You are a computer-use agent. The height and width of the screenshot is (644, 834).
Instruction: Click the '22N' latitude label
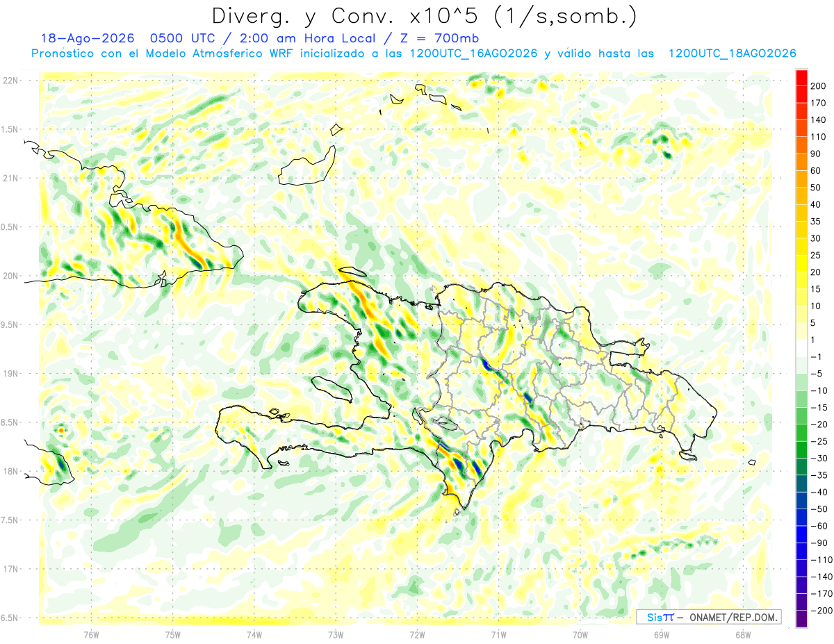pos(10,80)
